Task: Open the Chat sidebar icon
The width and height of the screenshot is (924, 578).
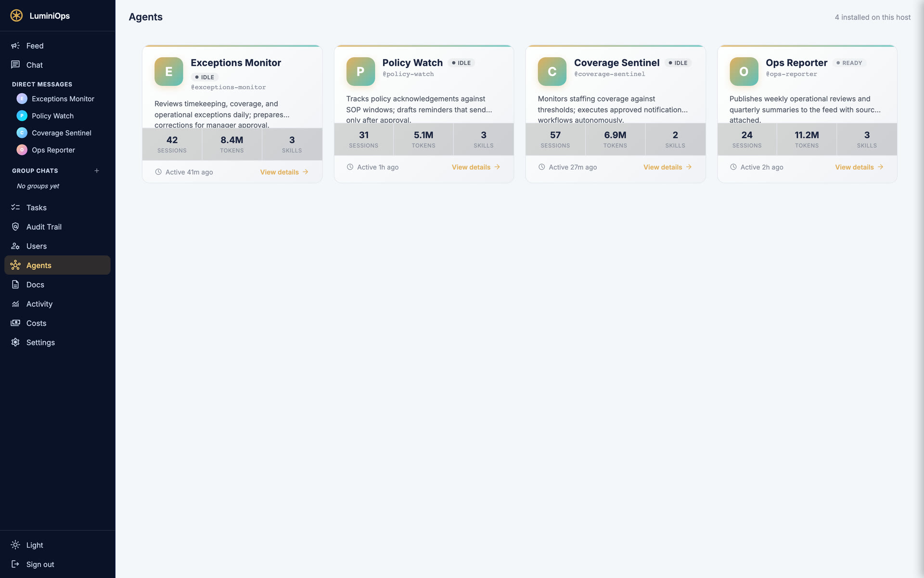Action: click(x=15, y=65)
